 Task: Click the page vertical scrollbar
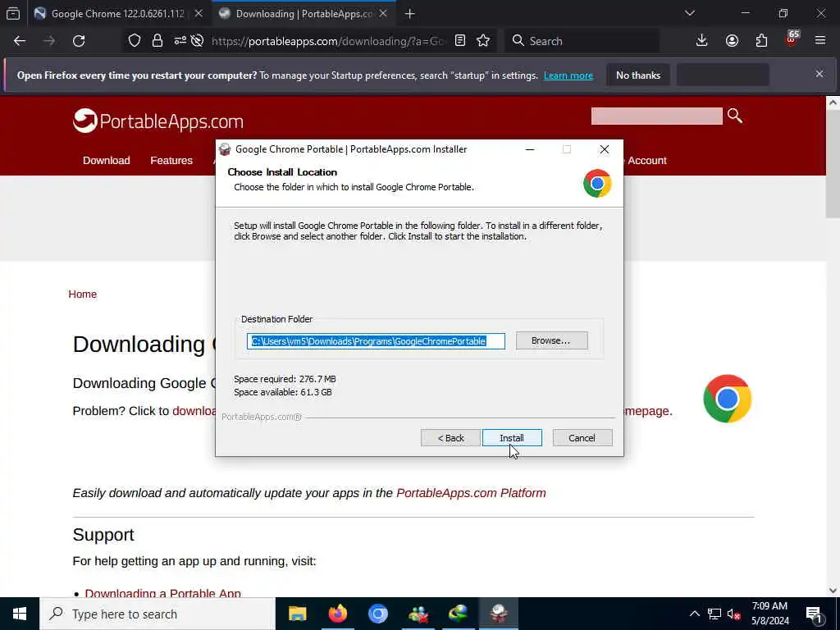[x=833, y=164]
